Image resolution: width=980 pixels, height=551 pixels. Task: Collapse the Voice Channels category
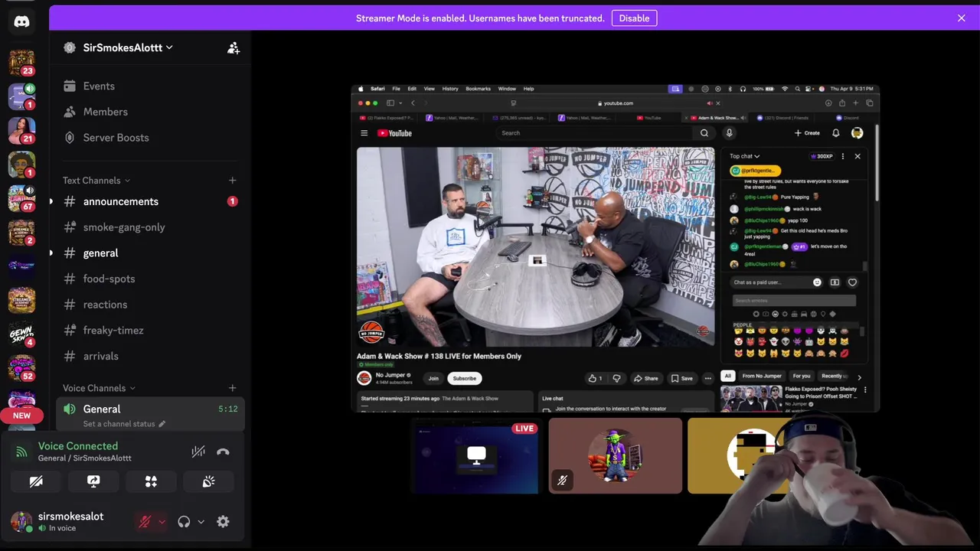(x=99, y=388)
